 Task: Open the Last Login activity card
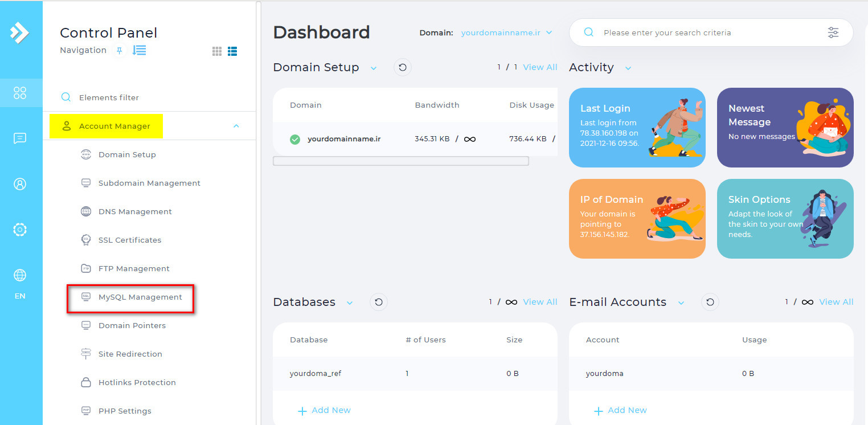(x=637, y=128)
